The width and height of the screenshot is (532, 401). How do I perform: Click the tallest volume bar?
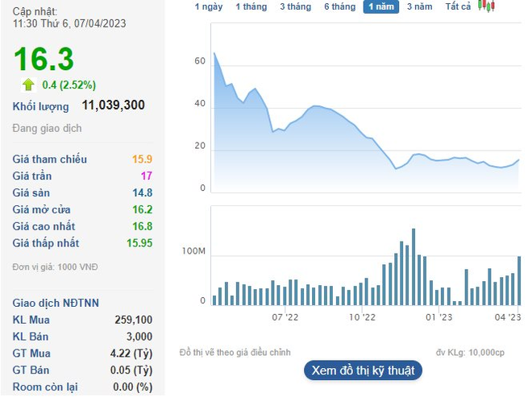[414, 267]
